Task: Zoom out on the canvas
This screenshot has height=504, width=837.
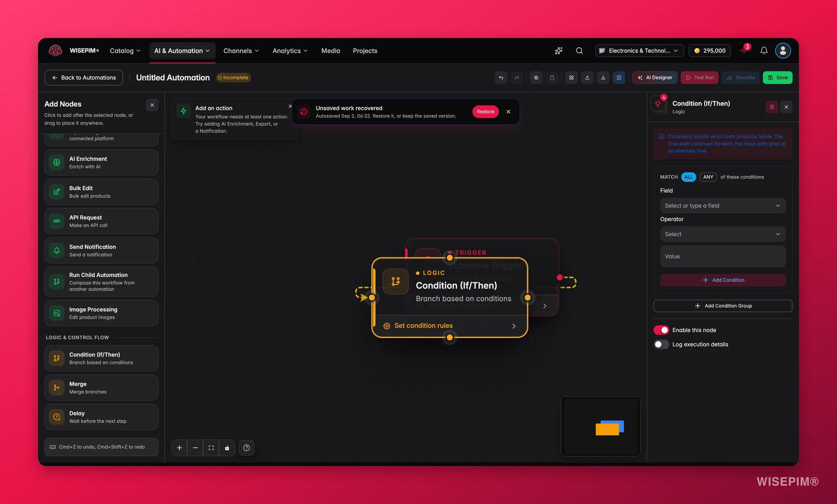Action: pyautogui.click(x=195, y=448)
